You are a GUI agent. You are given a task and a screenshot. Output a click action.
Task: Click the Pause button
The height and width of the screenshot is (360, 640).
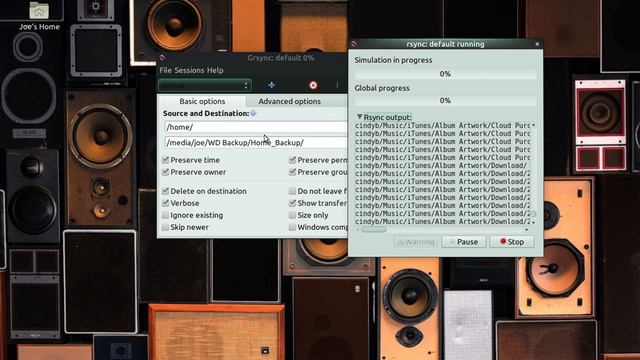tap(463, 242)
